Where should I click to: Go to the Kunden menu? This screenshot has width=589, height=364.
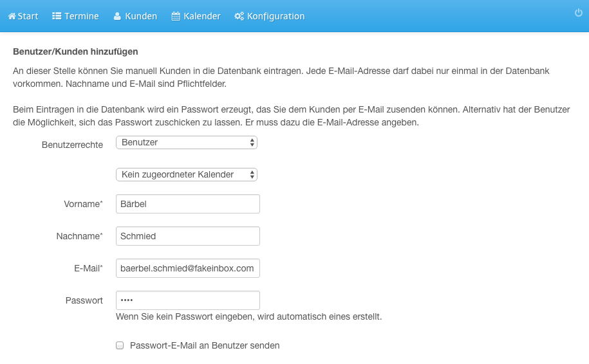(136, 16)
